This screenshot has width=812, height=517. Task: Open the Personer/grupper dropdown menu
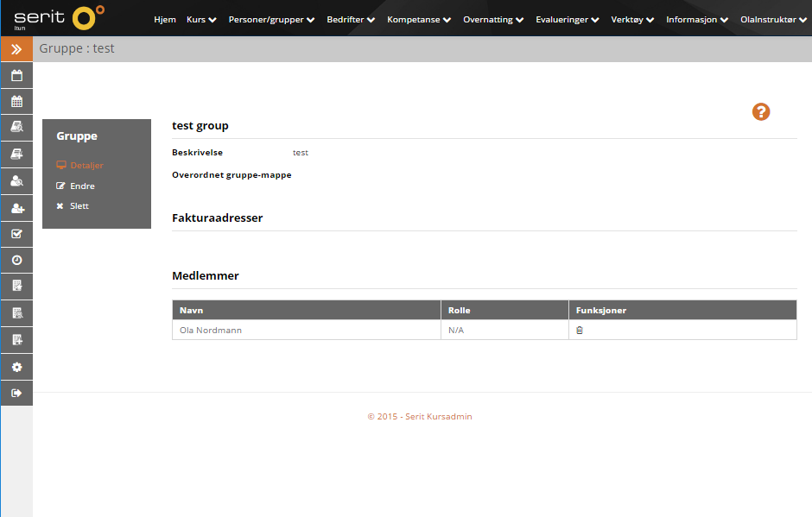pos(271,20)
